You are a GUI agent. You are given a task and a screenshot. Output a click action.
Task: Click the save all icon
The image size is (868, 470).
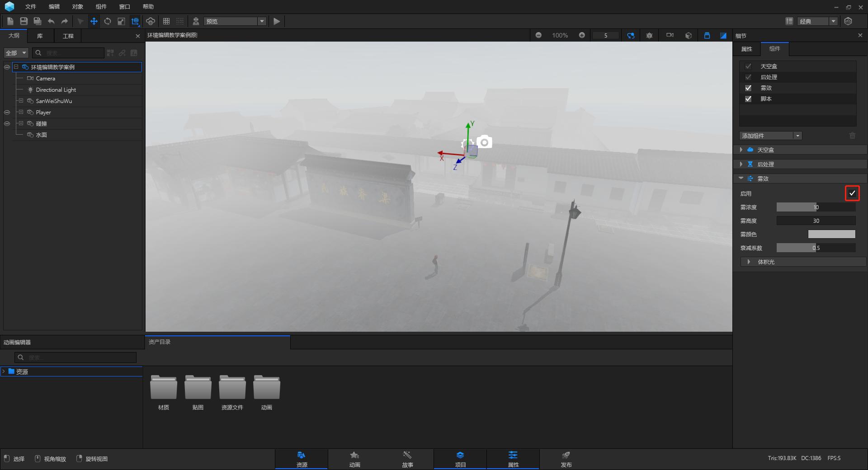coord(38,21)
